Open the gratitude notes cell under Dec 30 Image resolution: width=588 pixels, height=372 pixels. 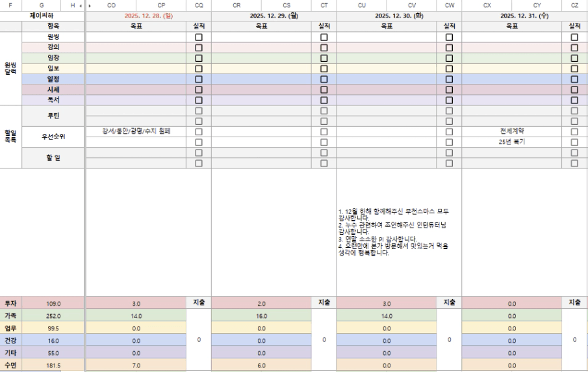point(398,232)
